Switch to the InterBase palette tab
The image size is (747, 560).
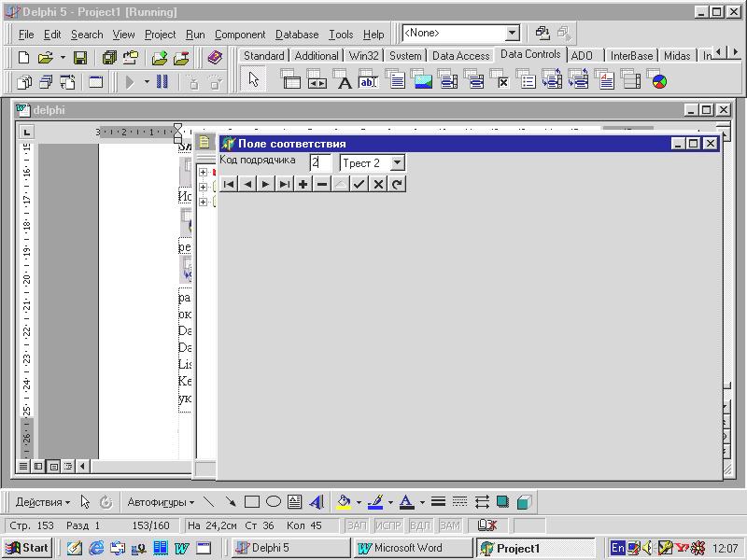point(631,56)
